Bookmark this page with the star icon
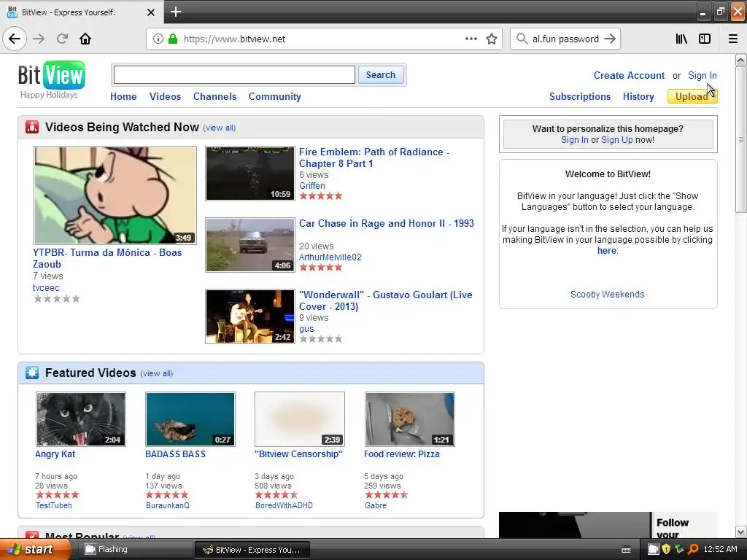Screen dimensions: 747x560 [492, 39]
